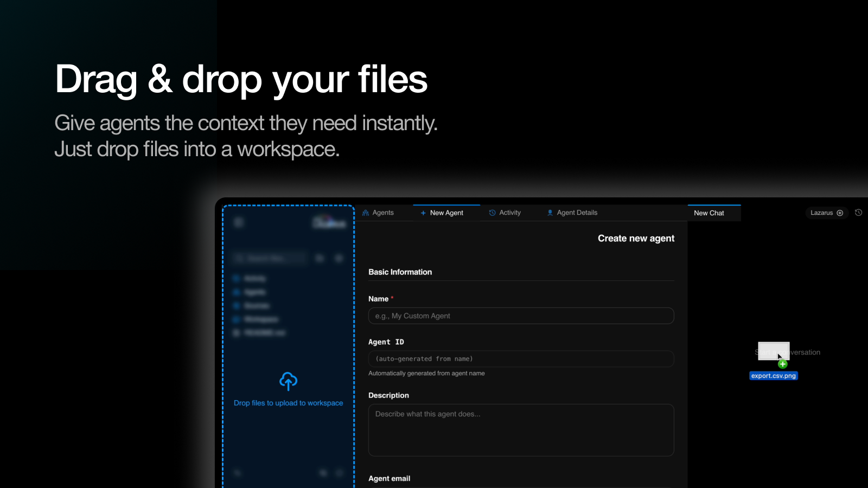The height and width of the screenshot is (488, 868).
Task: Open the Agent Details tab
Action: [577, 213]
